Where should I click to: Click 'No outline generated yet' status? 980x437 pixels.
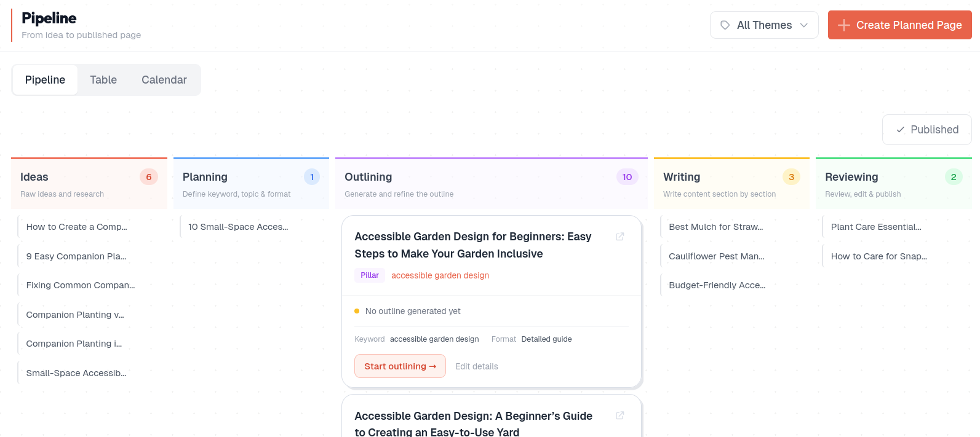point(413,311)
